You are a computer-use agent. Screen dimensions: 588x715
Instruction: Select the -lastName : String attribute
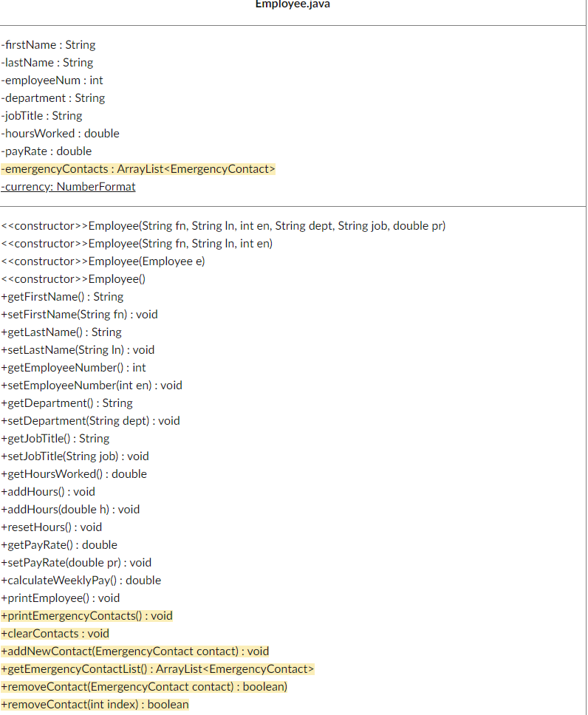[47, 63]
